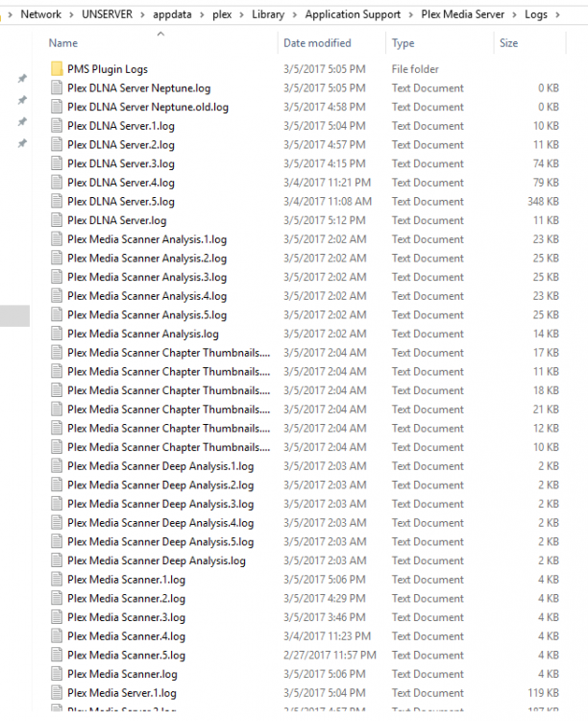Select file name Plex Media Scanner Analysis.2.log

147,259
